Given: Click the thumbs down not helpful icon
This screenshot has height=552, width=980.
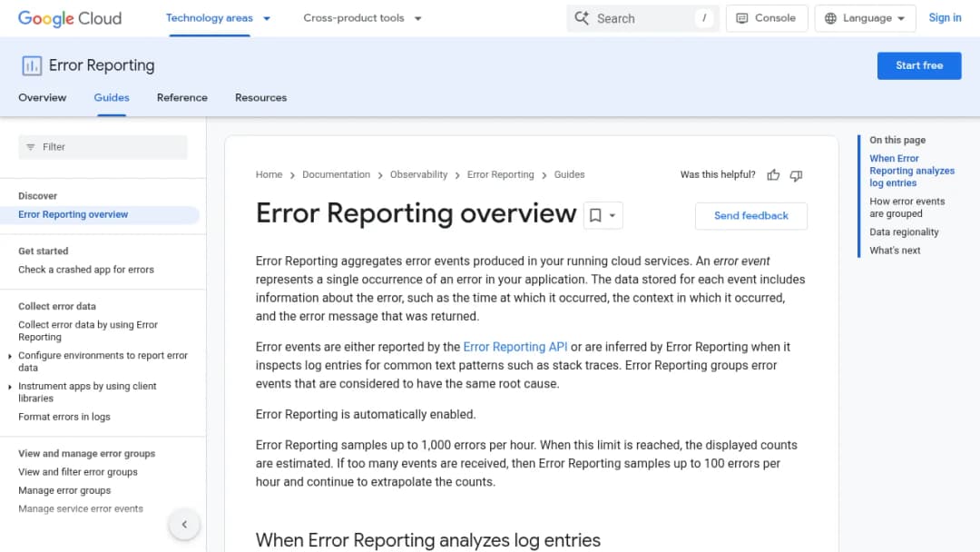Looking at the screenshot, I should [796, 175].
